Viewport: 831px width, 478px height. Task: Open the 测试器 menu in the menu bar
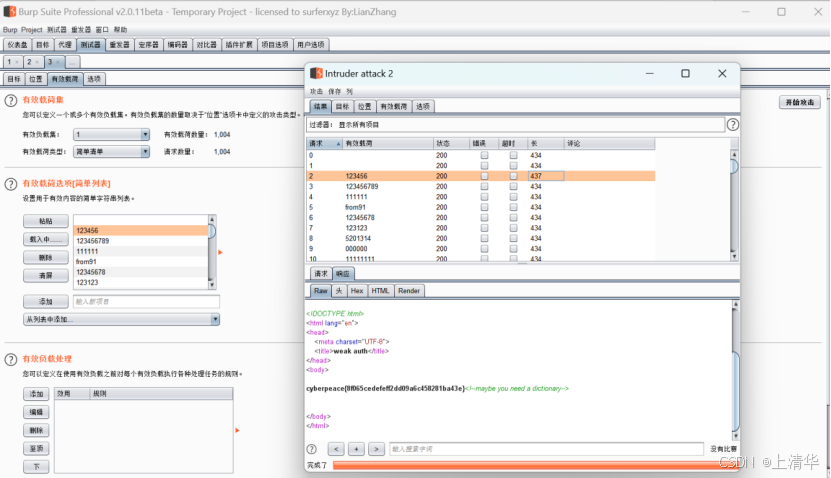pos(57,30)
